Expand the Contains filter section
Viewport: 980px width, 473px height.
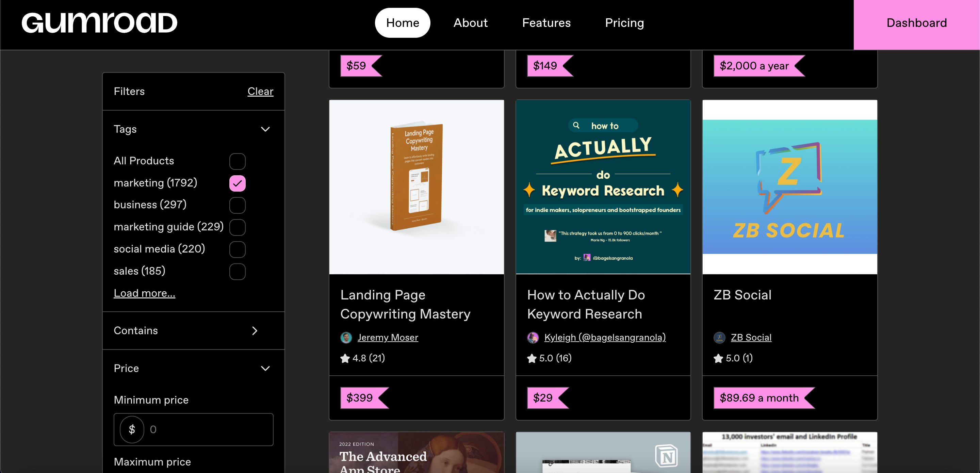(x=255, y=331)
